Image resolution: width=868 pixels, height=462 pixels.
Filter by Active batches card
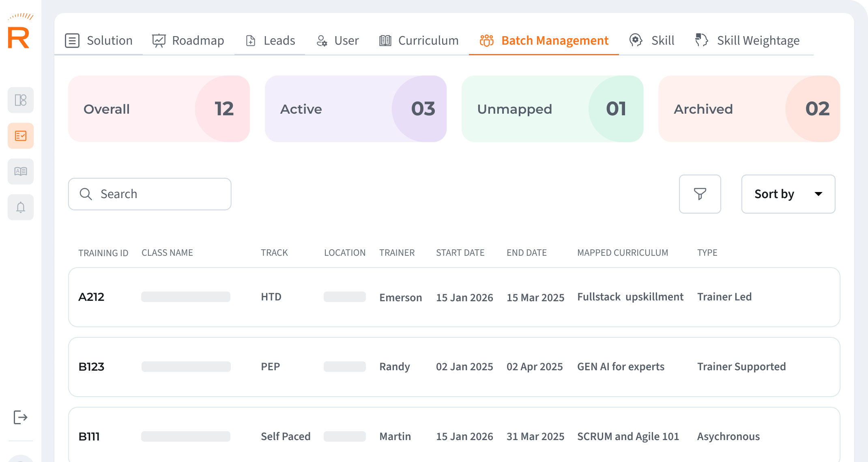(x=355, y=109)
